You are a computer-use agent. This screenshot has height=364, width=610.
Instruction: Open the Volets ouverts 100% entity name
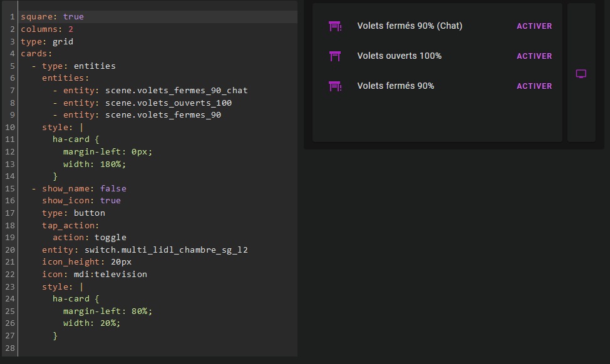coord(399,56)
